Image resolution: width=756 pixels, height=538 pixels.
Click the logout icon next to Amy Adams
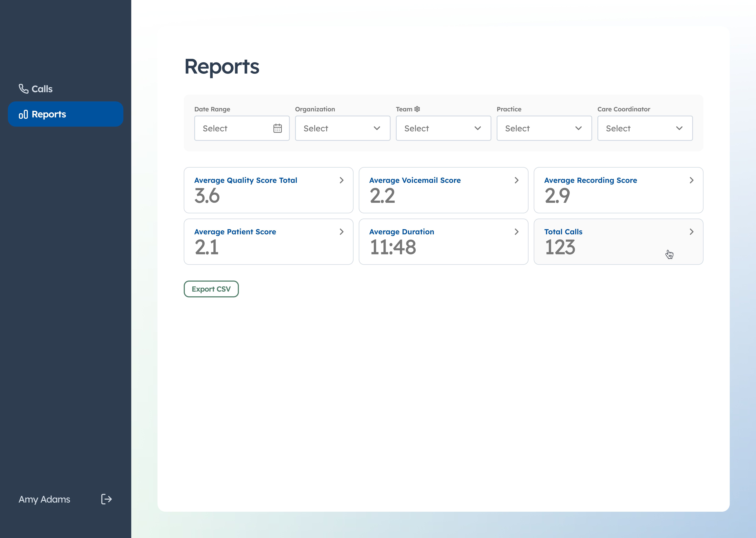[x=107, y=499]
